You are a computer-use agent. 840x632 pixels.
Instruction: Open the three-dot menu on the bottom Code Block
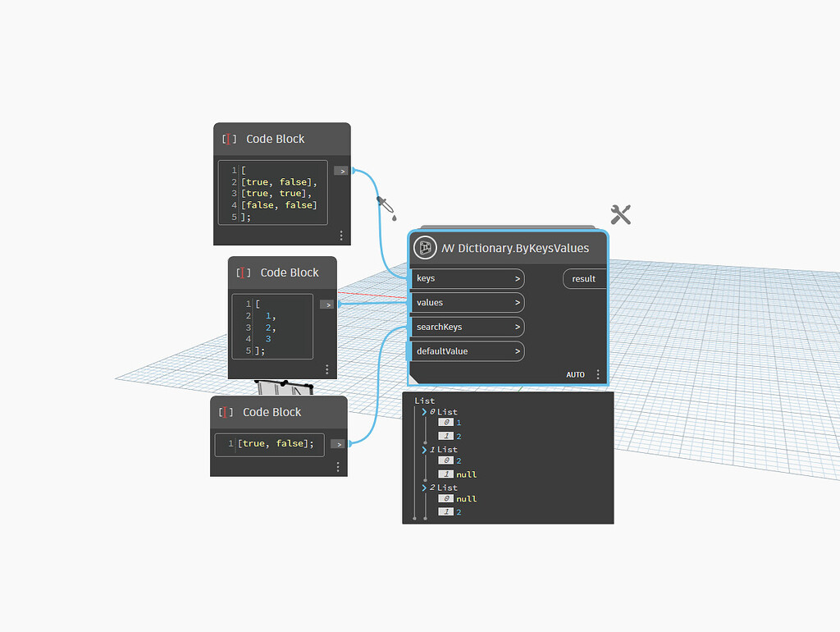337,466
